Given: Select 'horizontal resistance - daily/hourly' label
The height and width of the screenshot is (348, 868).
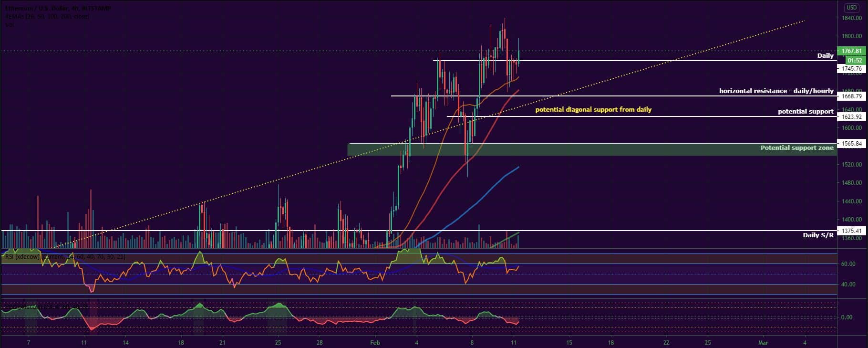Looking at the screenshot, I should (x=776, y=91).
